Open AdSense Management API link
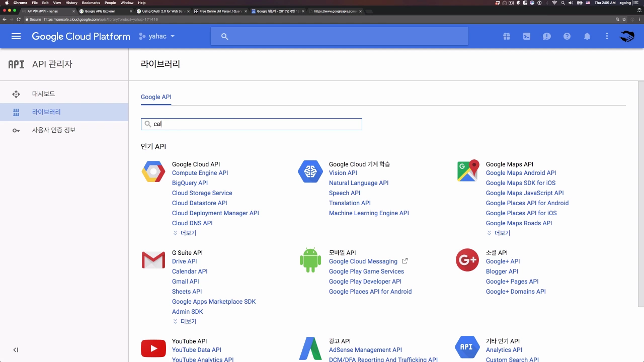Viewport: 644px width, 362px height. (x=365, y=350)
